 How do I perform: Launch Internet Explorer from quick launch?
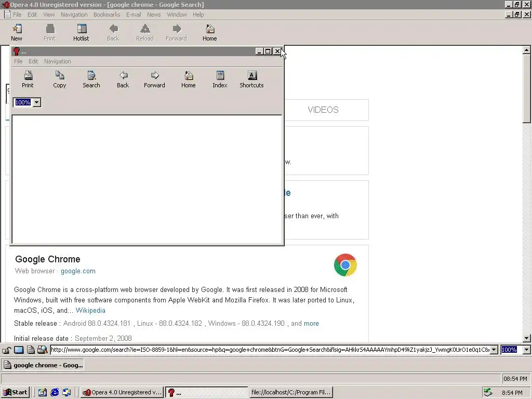click(x=55, y=393)
